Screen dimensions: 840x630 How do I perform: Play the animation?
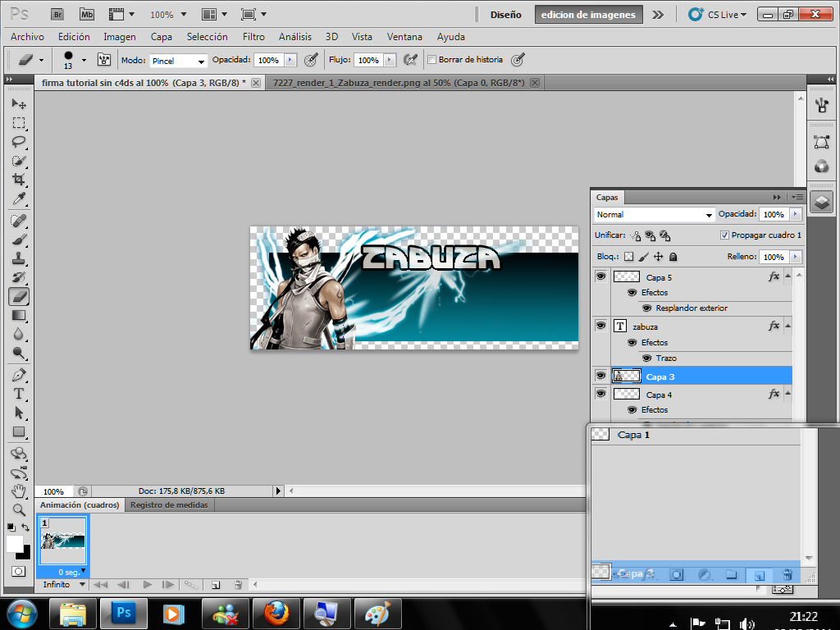tap(148, 584)
